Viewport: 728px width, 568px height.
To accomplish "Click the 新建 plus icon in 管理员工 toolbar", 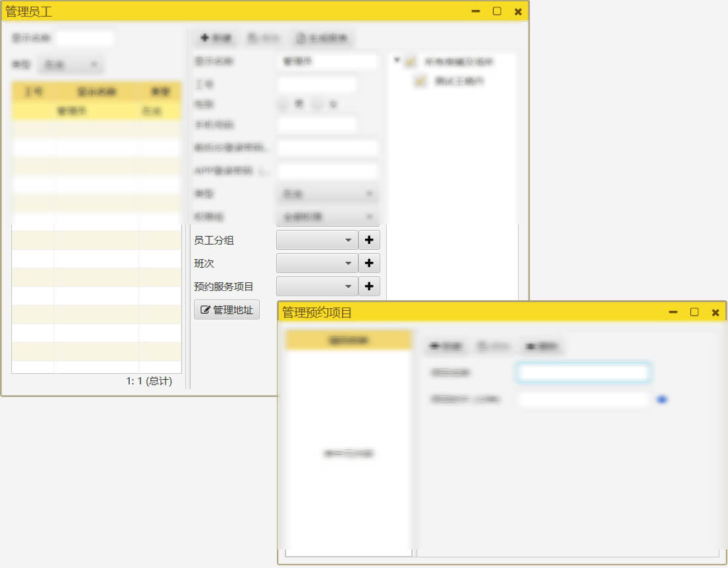I will pyautogui.click(x=205, y=38).
